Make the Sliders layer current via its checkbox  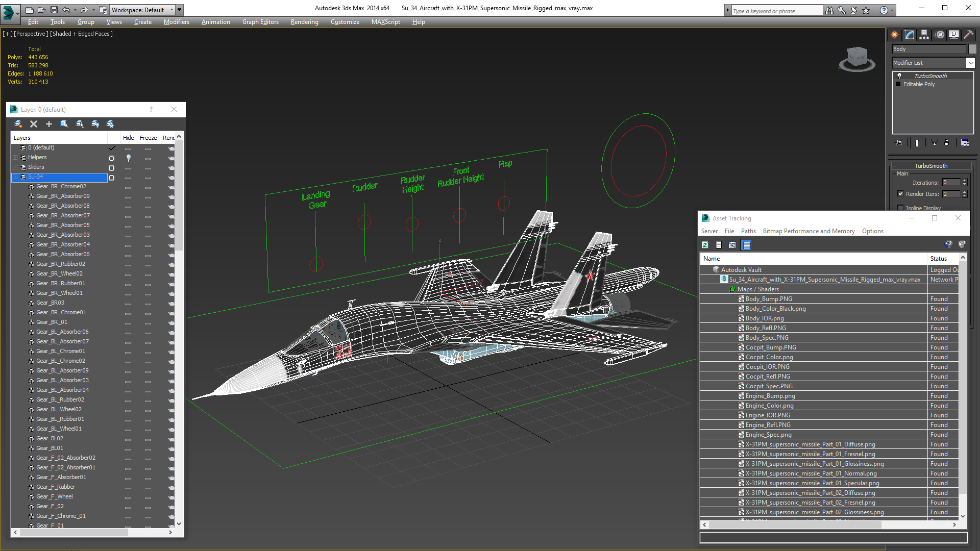click(x=111, y=168)
